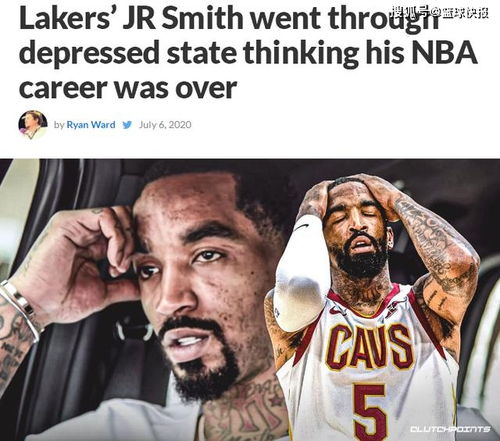Click the Sohu watermark in the corner
Screen dimensions: 500x441
440,13
